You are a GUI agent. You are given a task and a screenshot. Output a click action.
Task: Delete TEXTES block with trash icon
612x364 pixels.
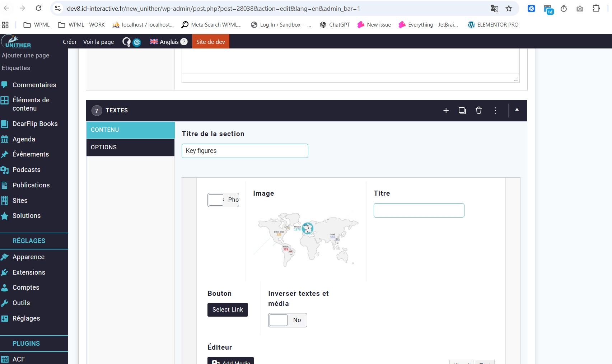(478, 111)
